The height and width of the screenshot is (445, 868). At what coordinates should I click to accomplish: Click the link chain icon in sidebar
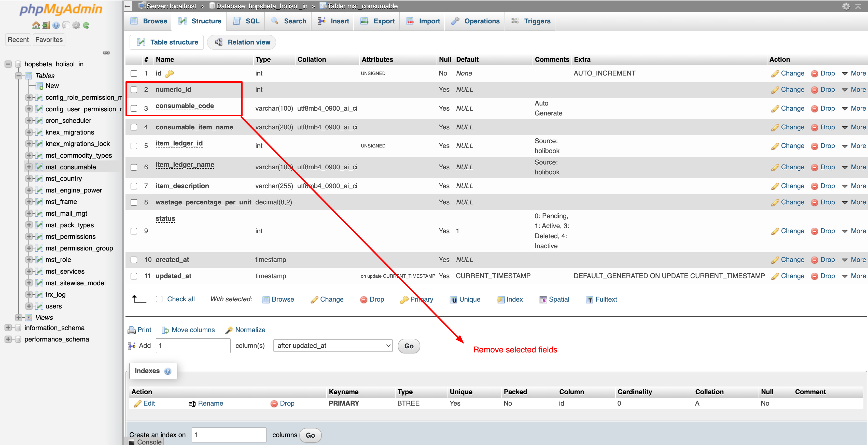click(x=106, y=53)
